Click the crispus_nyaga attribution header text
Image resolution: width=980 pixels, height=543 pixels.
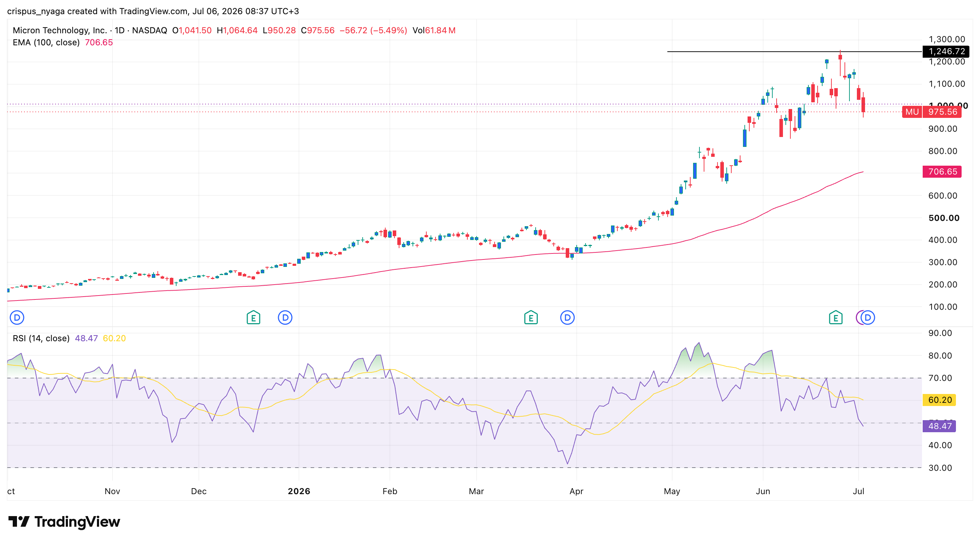153,11
